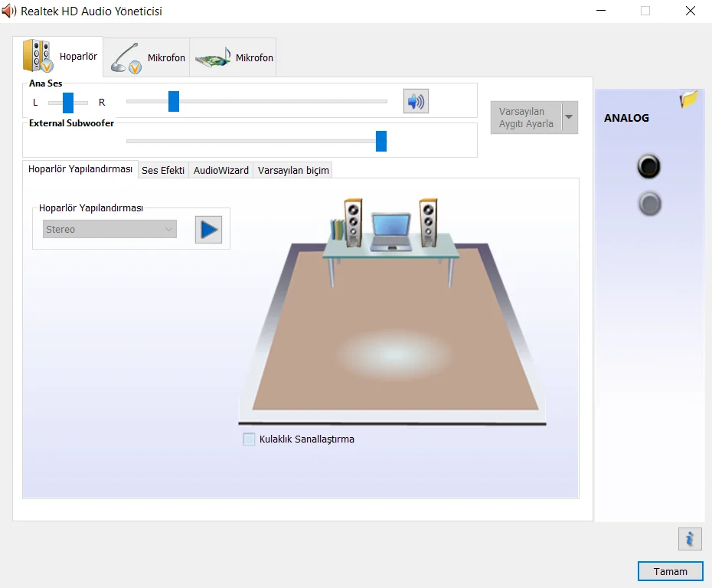Open connector settings folder icon in ANALOG panel
This screenshot has width=712, height=588.
(x=688, y=99)
